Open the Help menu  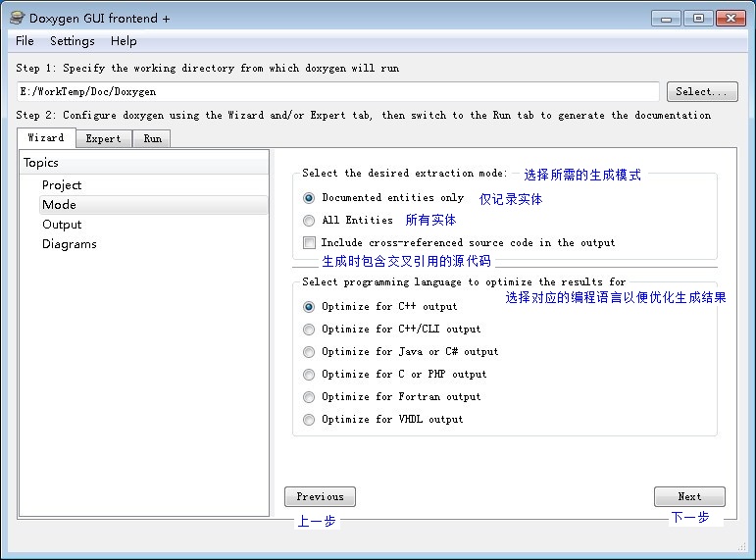point(124,41)
